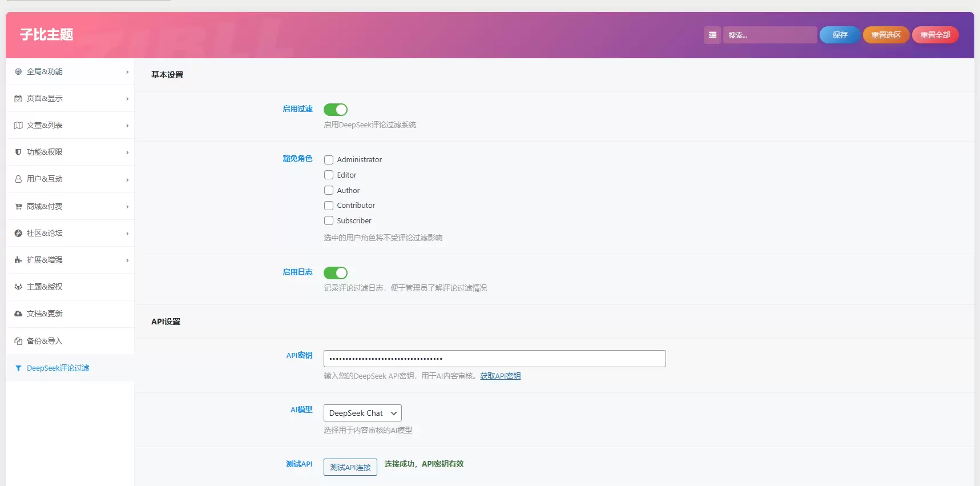Viewport: 980px width, 486px height.
Task: Click the 商城&付费 cart icon
Action: click(x=18, y=207)
